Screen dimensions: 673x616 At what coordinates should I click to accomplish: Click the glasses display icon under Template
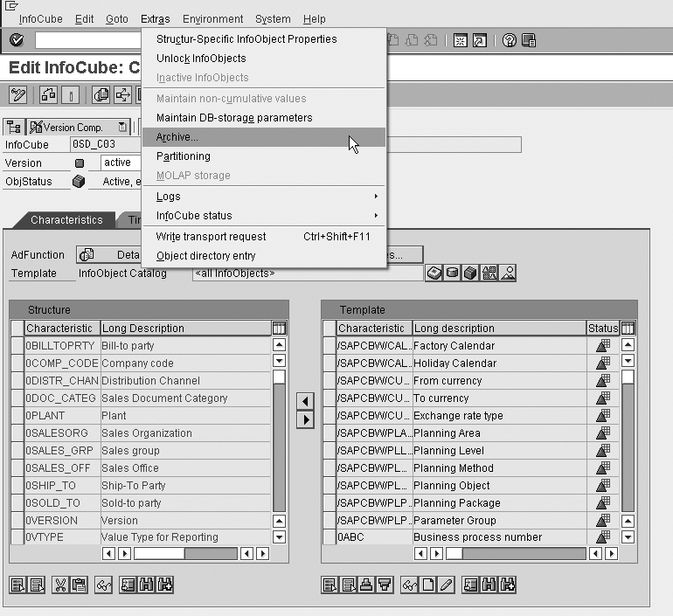[x=409, y=585]
